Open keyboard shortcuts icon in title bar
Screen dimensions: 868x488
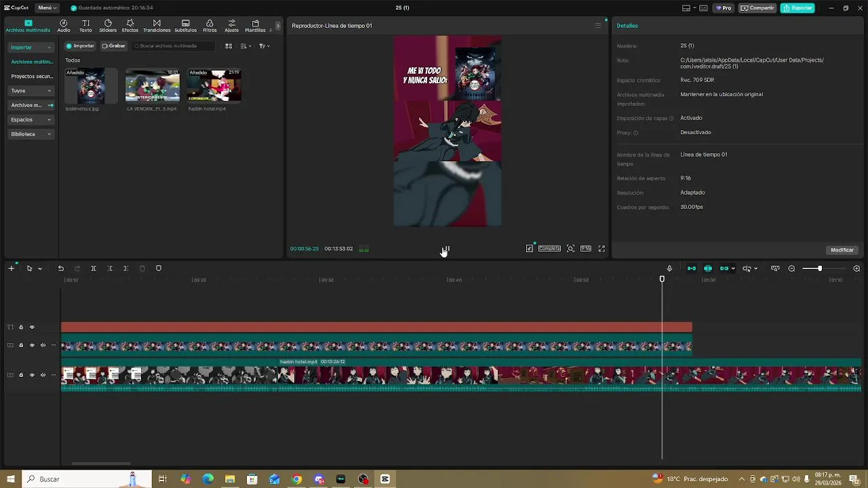coord(703,8)
